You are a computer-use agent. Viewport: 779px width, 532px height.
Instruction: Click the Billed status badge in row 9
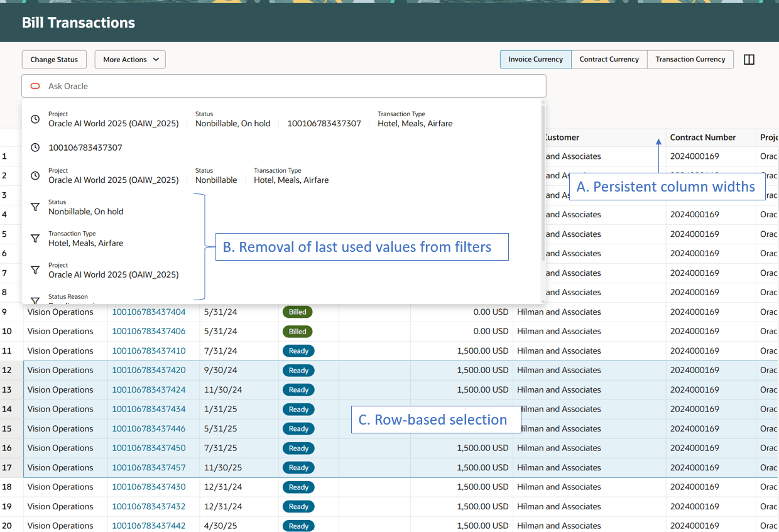click(x=297, y=312)
